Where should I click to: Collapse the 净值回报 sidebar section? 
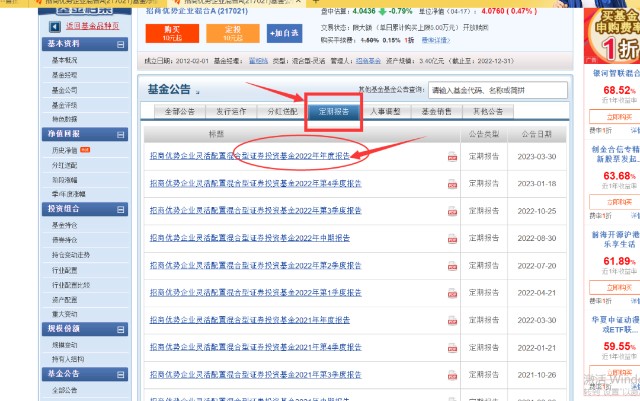tap(121, 132)
